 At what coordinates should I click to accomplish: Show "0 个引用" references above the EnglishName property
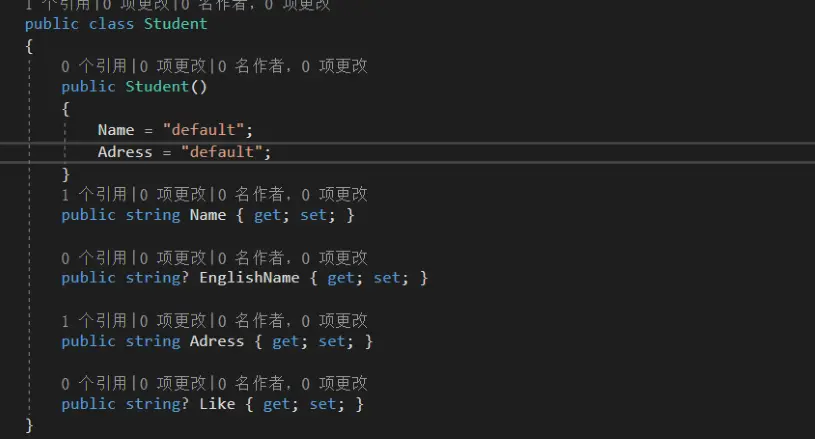coord(94,258)
